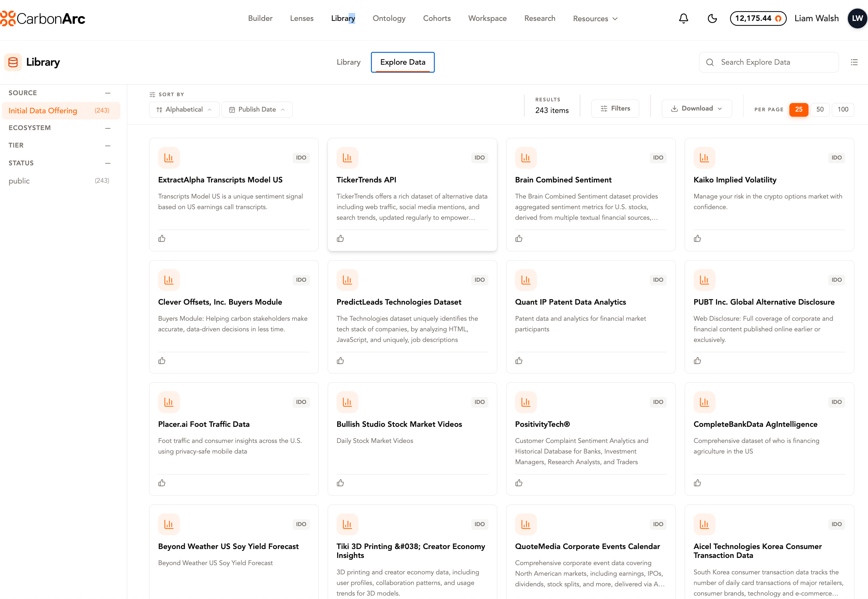The image size is (868, 599).
Task: Click the 243 items results count
Action: tap(552, 110)
